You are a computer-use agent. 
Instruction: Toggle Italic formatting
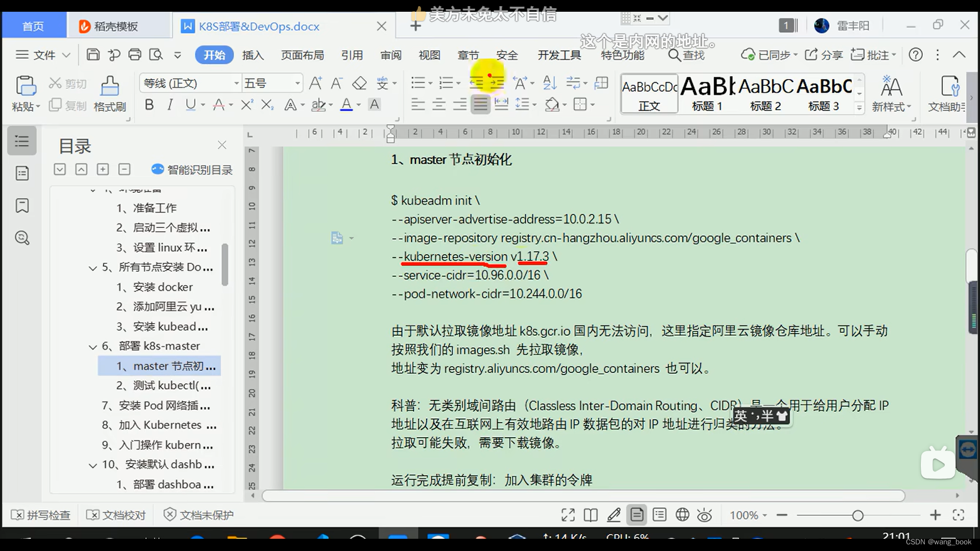point(169,105)
